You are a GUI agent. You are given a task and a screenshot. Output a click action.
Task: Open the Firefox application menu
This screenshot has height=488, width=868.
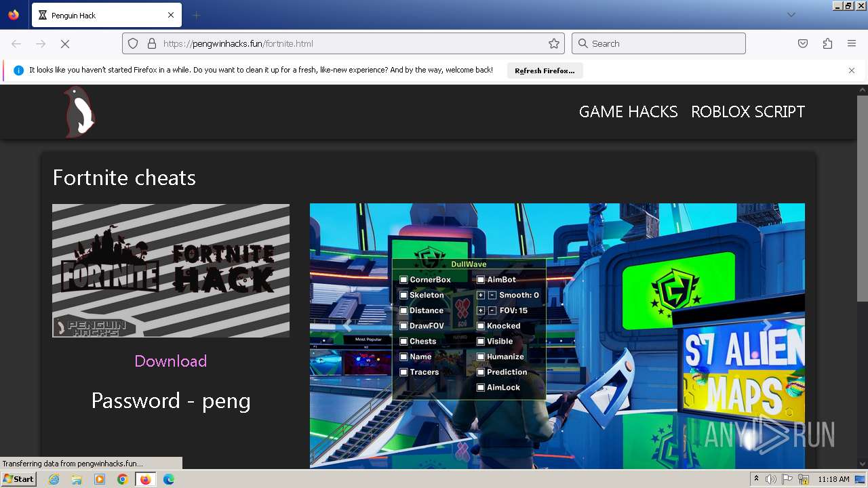click(852, 43)
